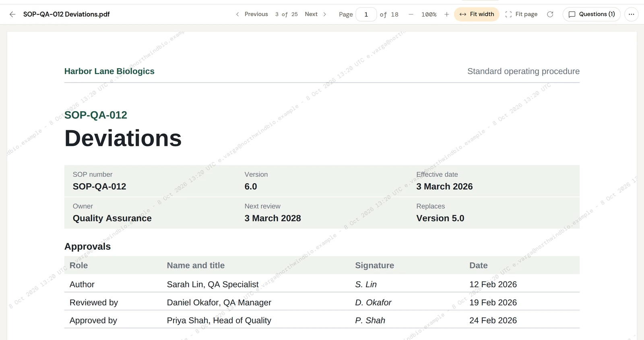
Task: Open the more options ellipsis menu
Action: (632, 14)
